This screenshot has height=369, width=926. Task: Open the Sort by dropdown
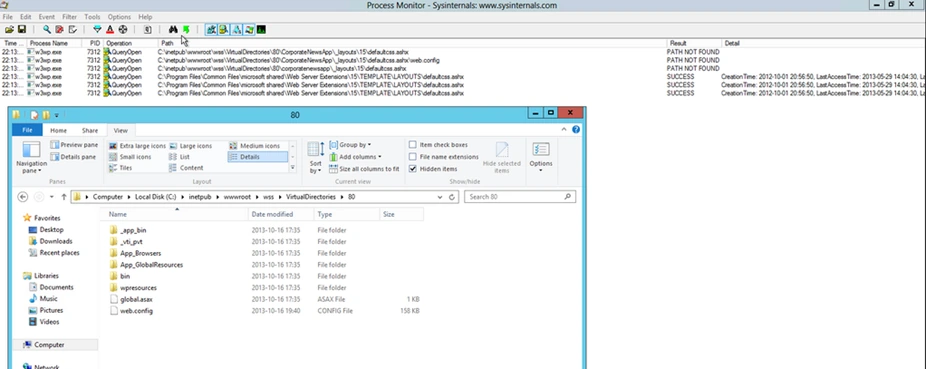(316, 157)
